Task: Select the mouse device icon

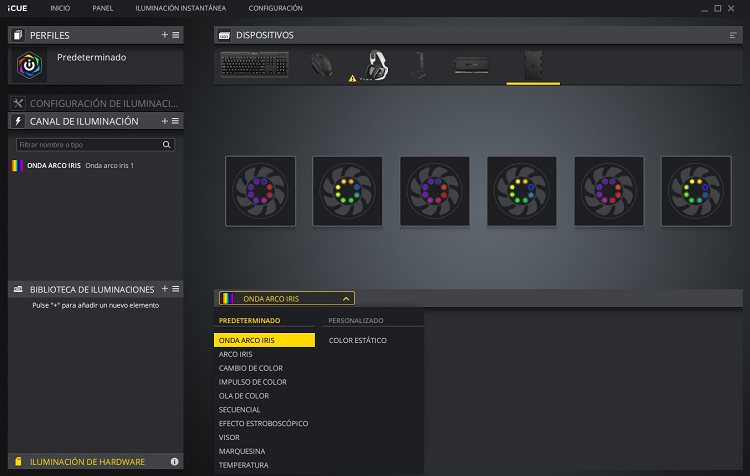Action: click(321, 64)
